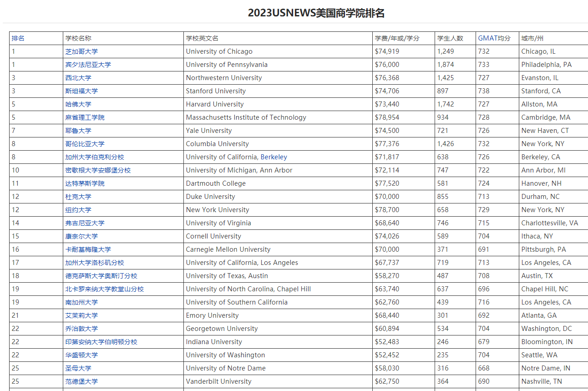Open the 纽约大学 link
Screen dimensions: 588x391
78,210
